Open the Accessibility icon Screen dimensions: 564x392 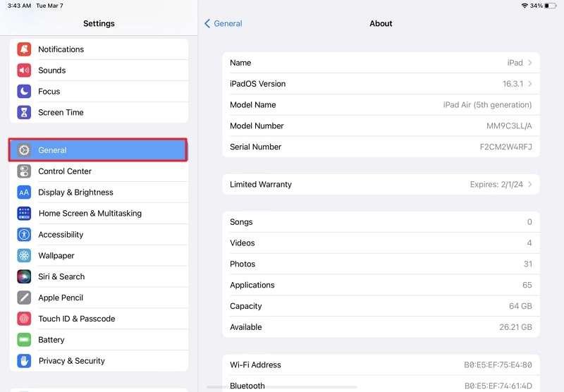[x=25, y=235]
